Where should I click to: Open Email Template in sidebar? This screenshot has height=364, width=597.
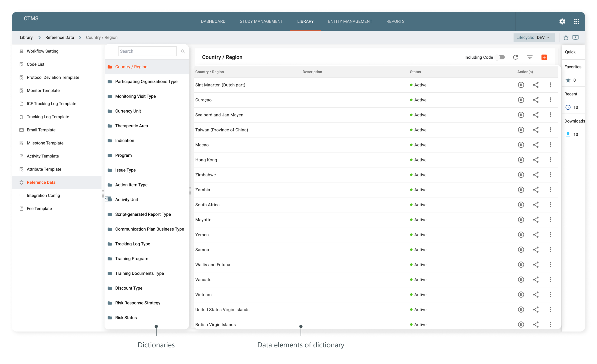coord(41,130)
